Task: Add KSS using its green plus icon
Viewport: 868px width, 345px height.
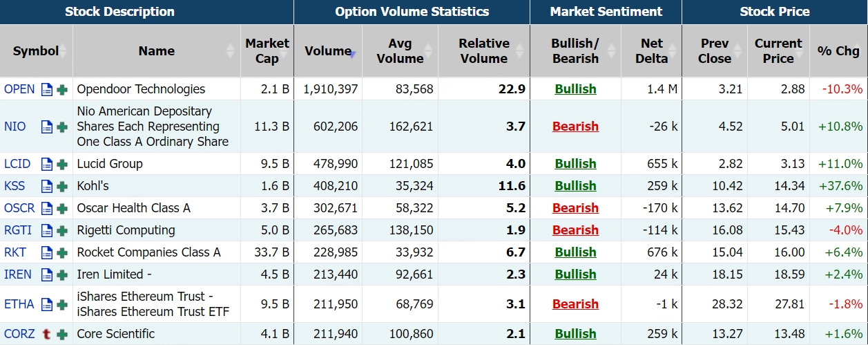Action: 62,186
